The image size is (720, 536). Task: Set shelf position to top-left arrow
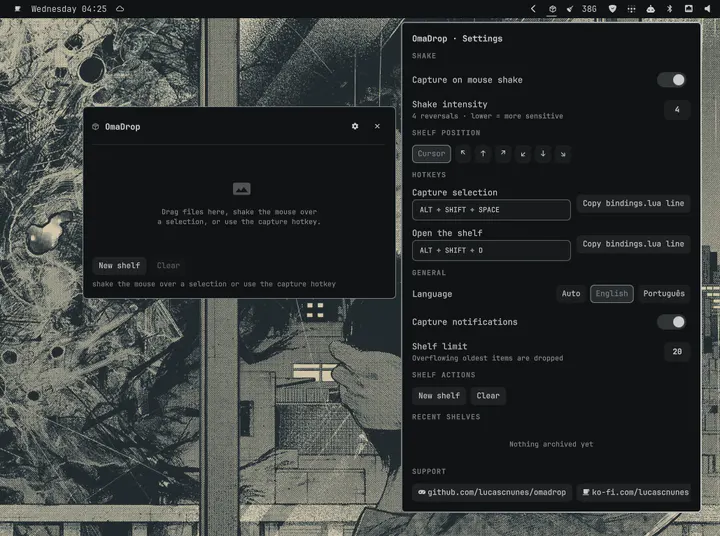[x=463, y=154]
